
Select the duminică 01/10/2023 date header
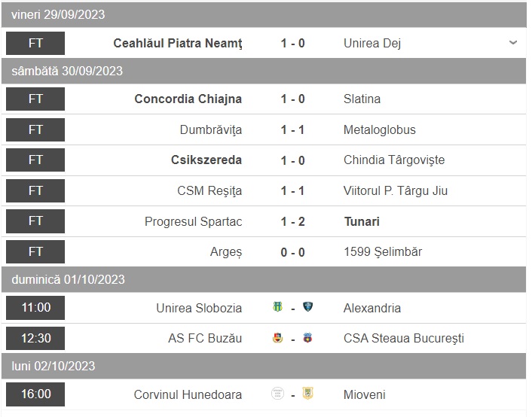[69, 279]
